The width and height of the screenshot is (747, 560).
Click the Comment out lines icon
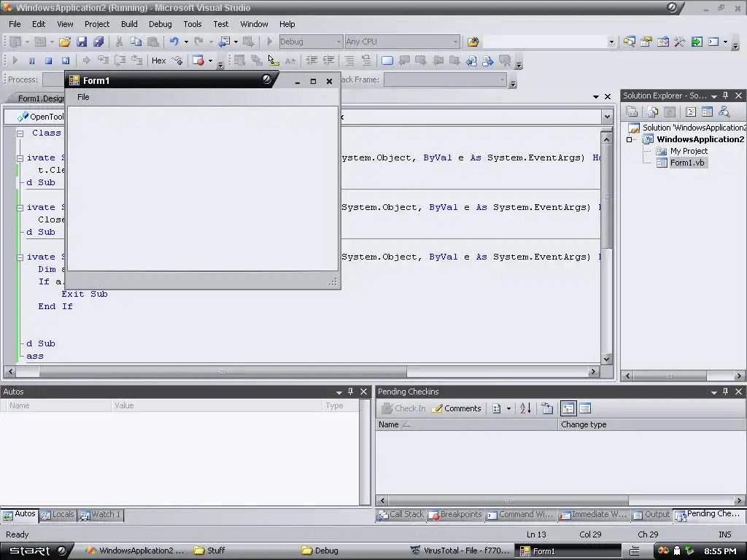tap(349, 61)
